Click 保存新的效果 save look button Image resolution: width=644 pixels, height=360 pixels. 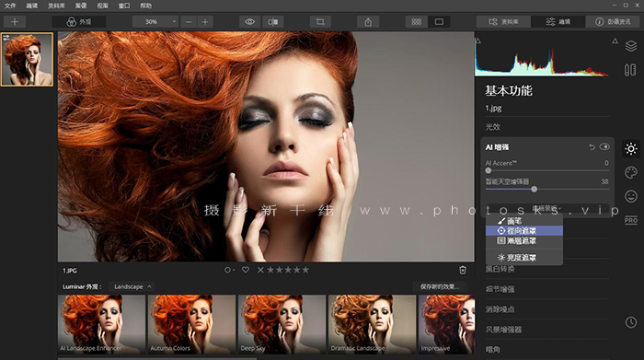(439, 287)
